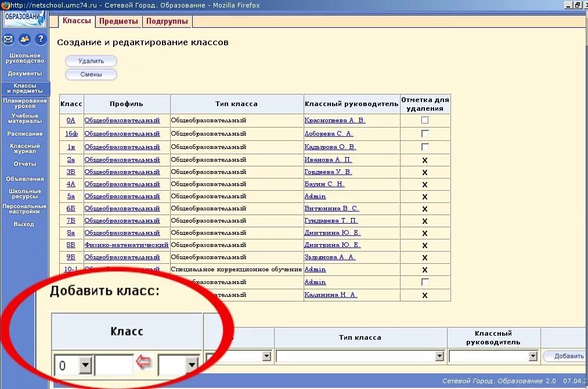
Task: Open teacher link Лоборева С. А.
Action: [329, 134]
